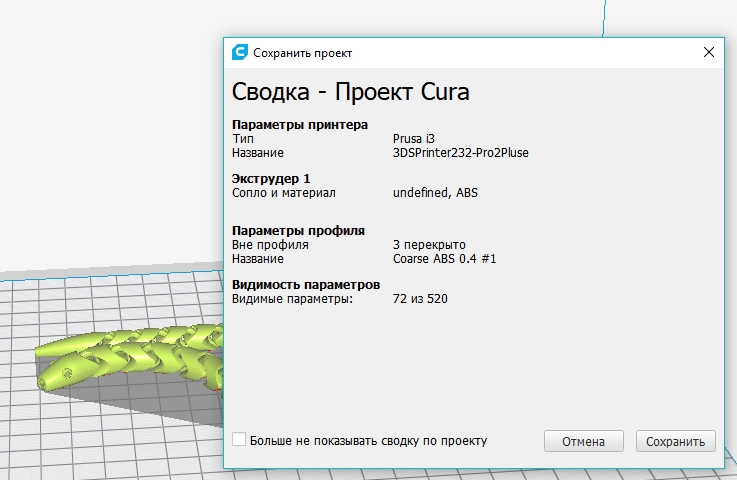Click the 'Вне профиля' label
Screen dimensions: 737x480
270,245
